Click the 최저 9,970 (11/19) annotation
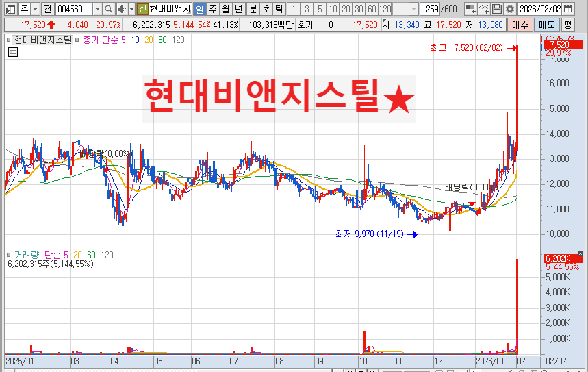The width and height of the screenshot is (588, 372). point(370,234)
